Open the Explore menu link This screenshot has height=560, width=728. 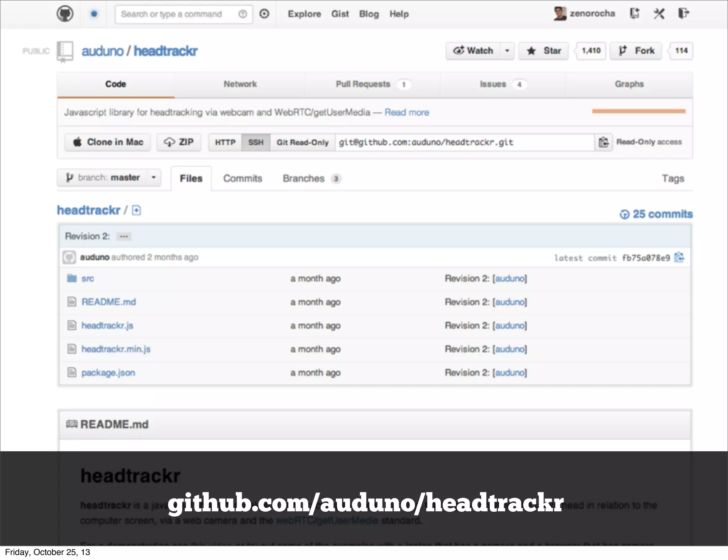pyautogui.click(x=304, y=14)
